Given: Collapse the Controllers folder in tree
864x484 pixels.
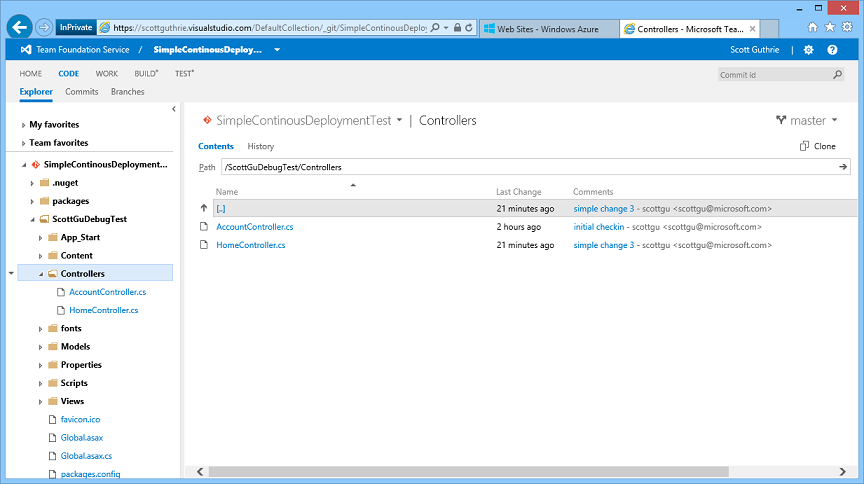Looking at the screenshot, I should 40,274.
